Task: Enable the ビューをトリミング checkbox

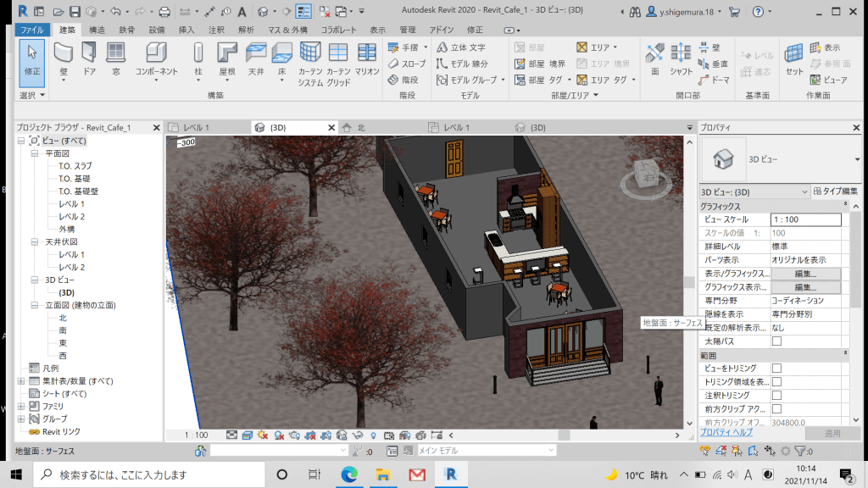Action: coord(776,369)
